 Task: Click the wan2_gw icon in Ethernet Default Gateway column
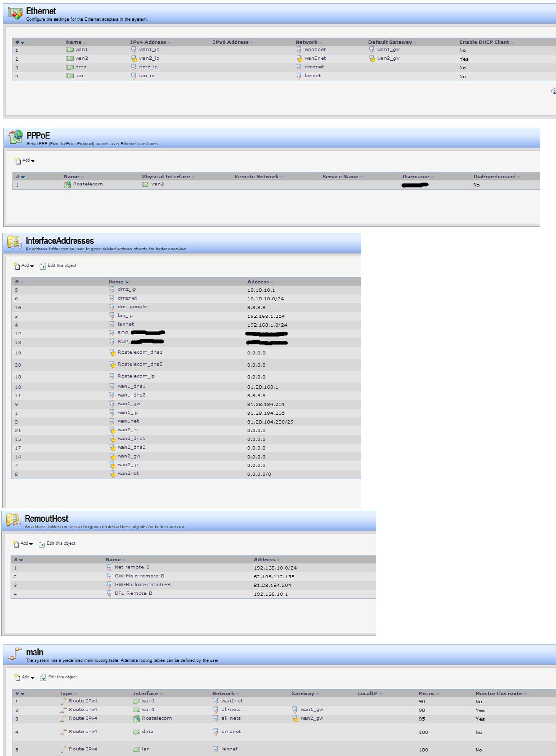pos(372,58)
